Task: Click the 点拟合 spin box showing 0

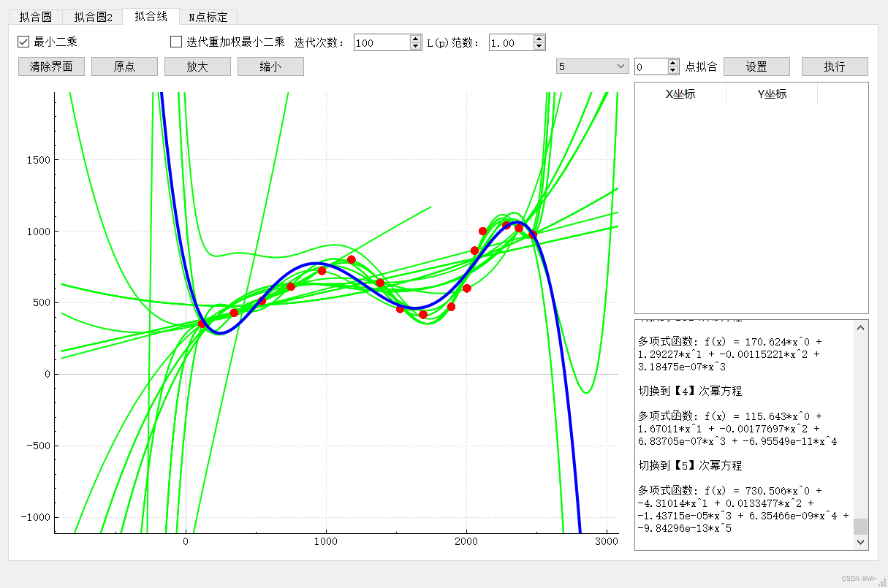Action: [650, 66]
